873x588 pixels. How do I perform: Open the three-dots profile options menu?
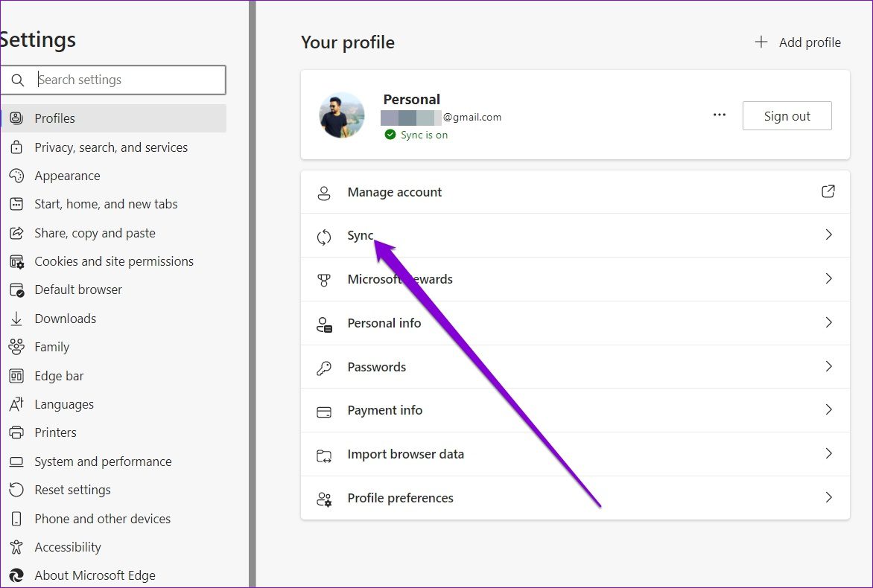pos(720,115)
